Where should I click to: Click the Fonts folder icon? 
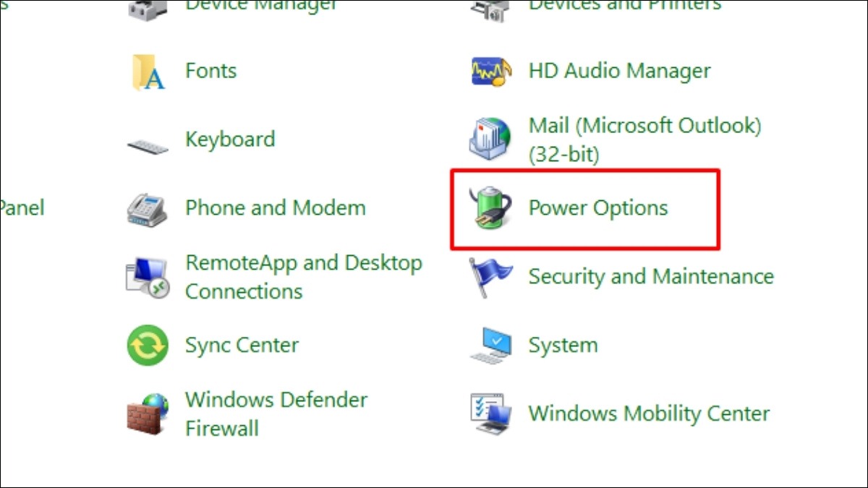[148, 72]
